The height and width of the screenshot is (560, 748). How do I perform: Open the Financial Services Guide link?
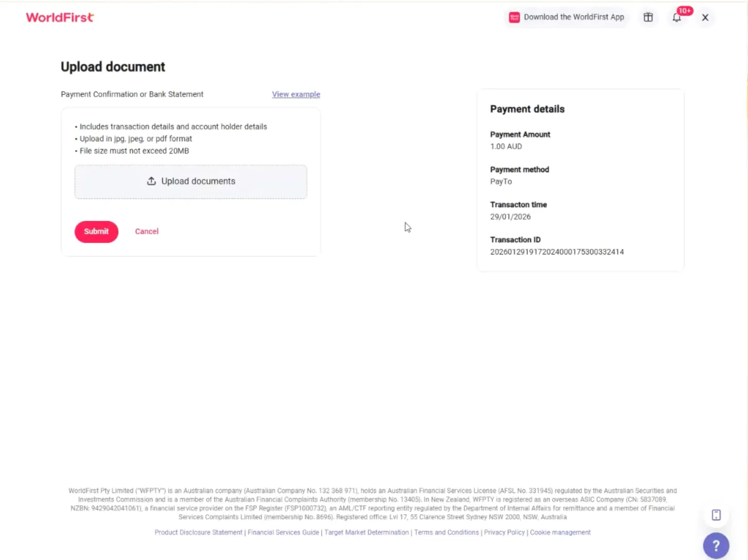[283, 532]
